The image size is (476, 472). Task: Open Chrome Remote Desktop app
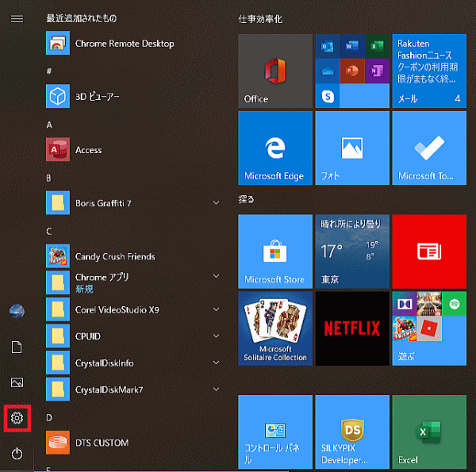point(133,43)
